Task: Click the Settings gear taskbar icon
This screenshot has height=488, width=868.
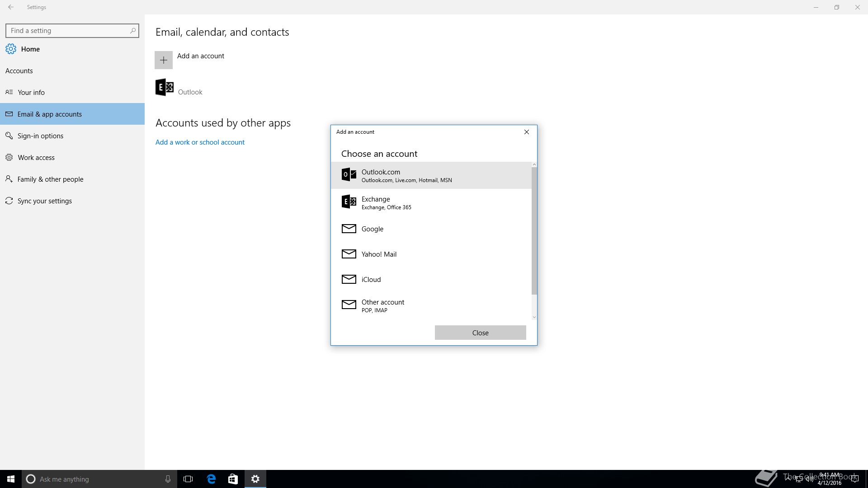Action: (255, 479)
